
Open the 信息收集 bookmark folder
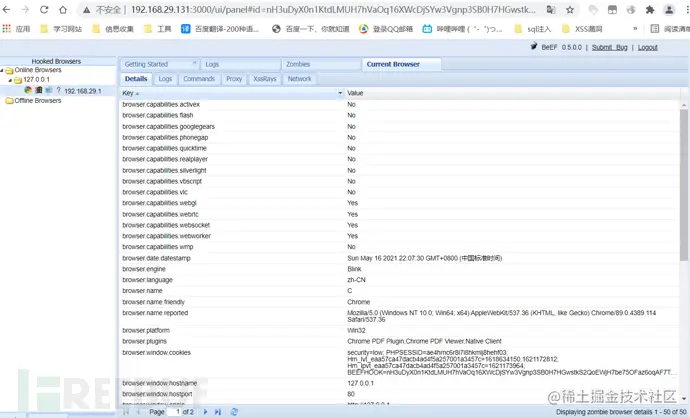coord(113,29)
